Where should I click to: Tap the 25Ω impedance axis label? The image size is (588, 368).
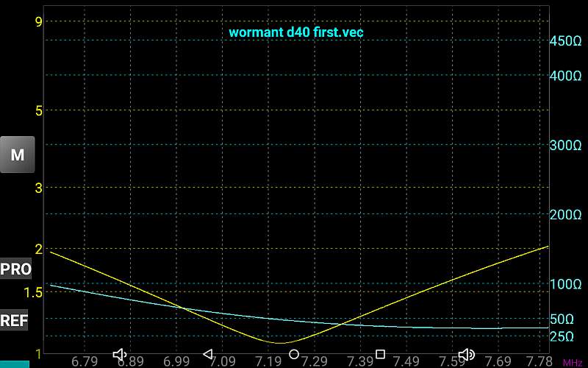(x=563, y=336)
